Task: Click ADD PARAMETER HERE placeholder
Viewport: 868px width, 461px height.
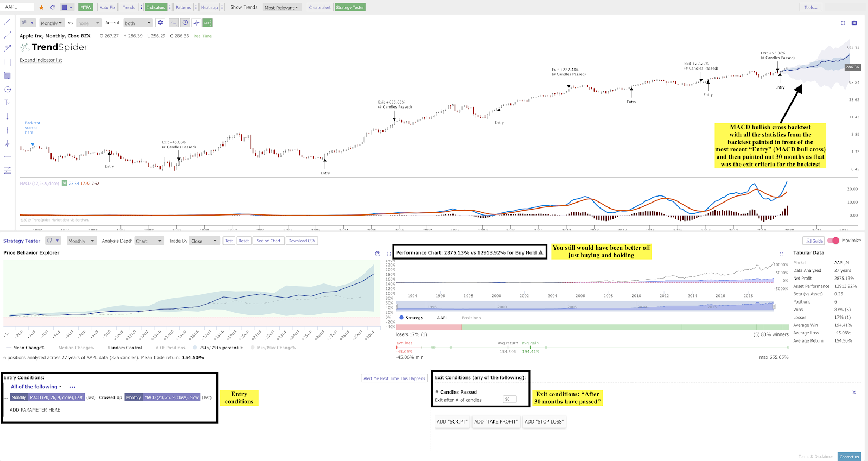Action: pyautogui.click(x=35, y=410)
